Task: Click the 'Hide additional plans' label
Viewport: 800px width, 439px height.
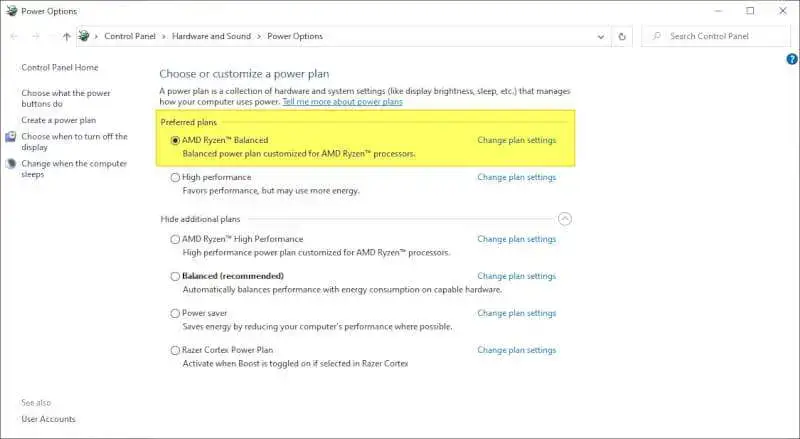Action: [x=200, y=219]
